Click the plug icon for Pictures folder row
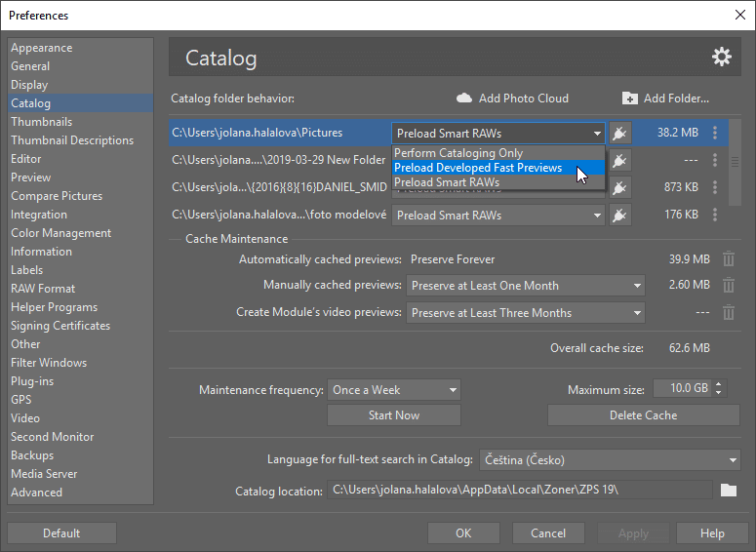756x552 pixels. coord(619,133)
